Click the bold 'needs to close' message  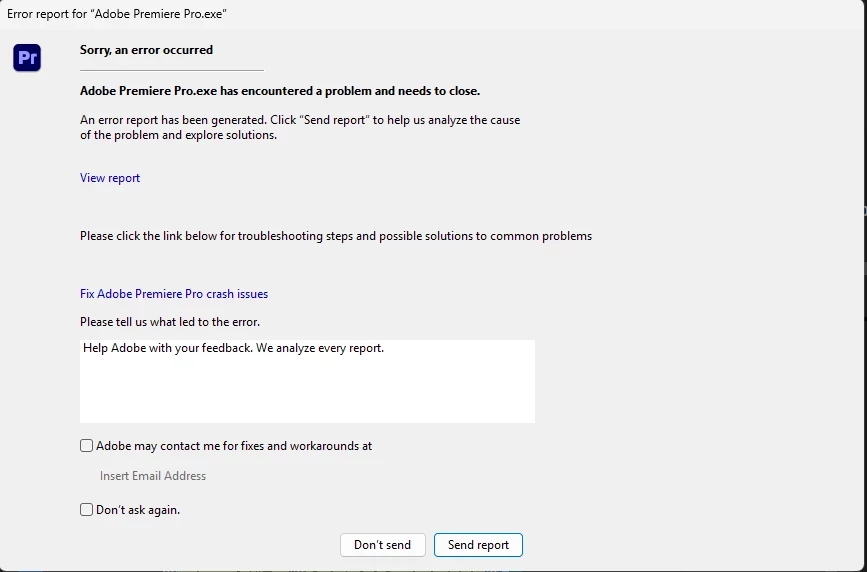pyautogui.click(x=280, y=91)
